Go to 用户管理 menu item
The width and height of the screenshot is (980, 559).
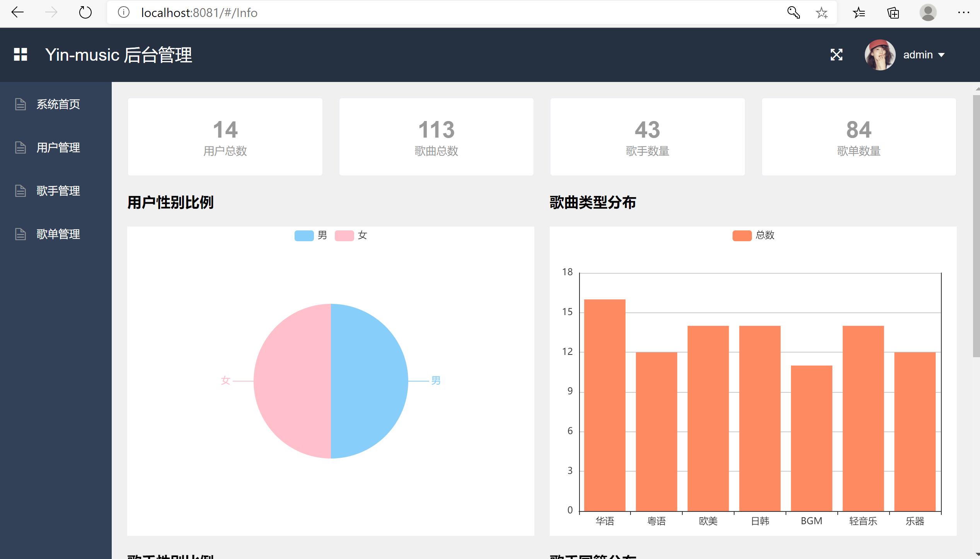coord(58,147)
